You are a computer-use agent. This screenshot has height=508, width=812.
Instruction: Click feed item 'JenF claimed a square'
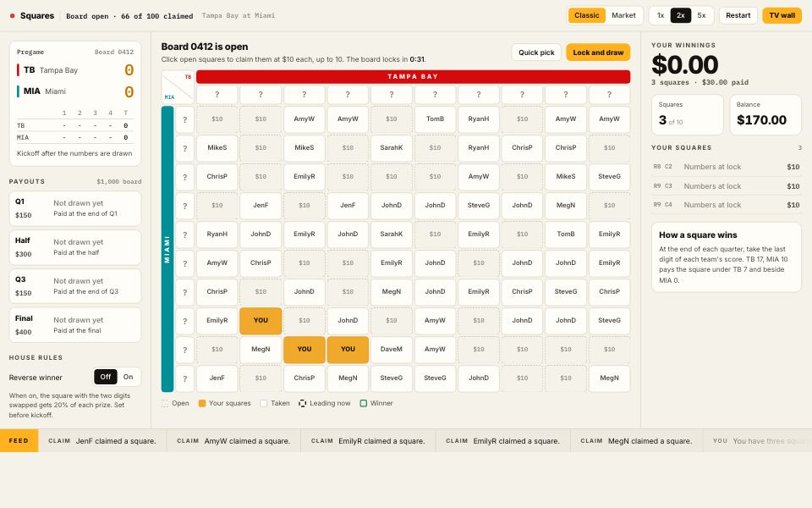point(102,441)
